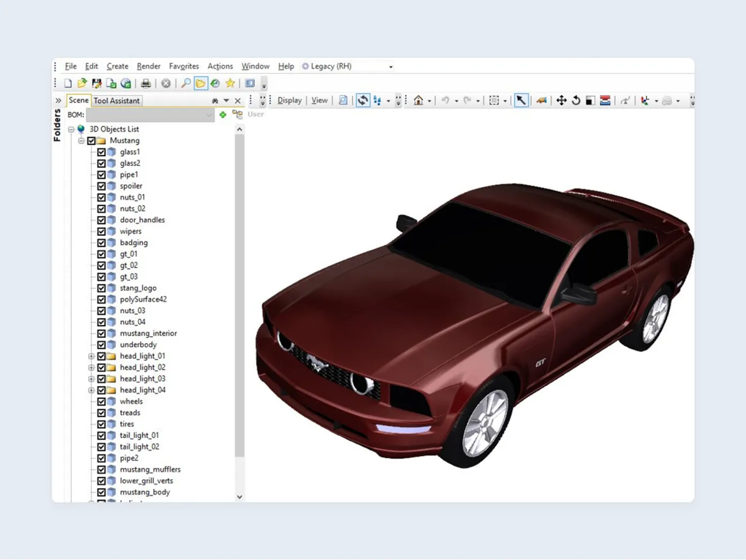Viewport: 746px width, 560px height.
Task: Collapse the 3D Objects List root node
Action: (71, 129)
